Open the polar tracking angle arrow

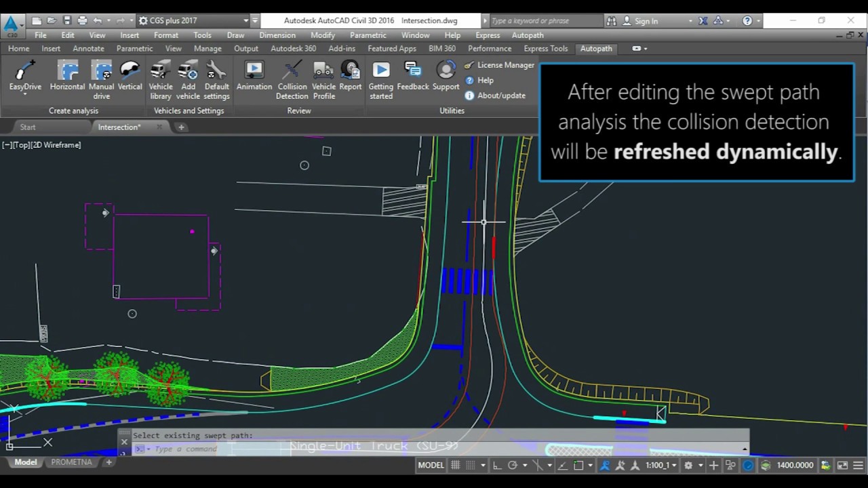pos(525,466)
